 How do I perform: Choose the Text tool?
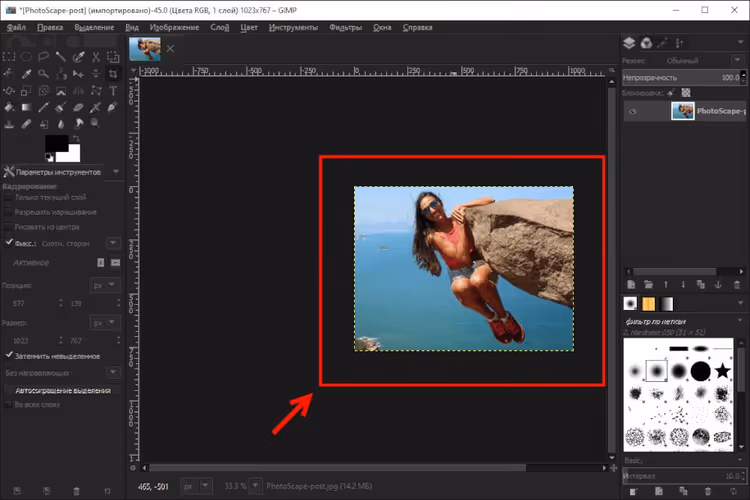[113, 90]
